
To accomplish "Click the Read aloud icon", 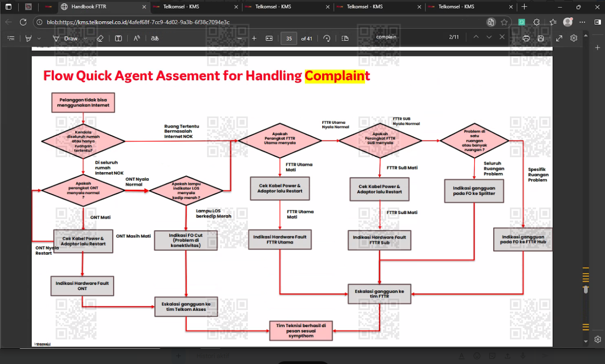I will [137, 38].
